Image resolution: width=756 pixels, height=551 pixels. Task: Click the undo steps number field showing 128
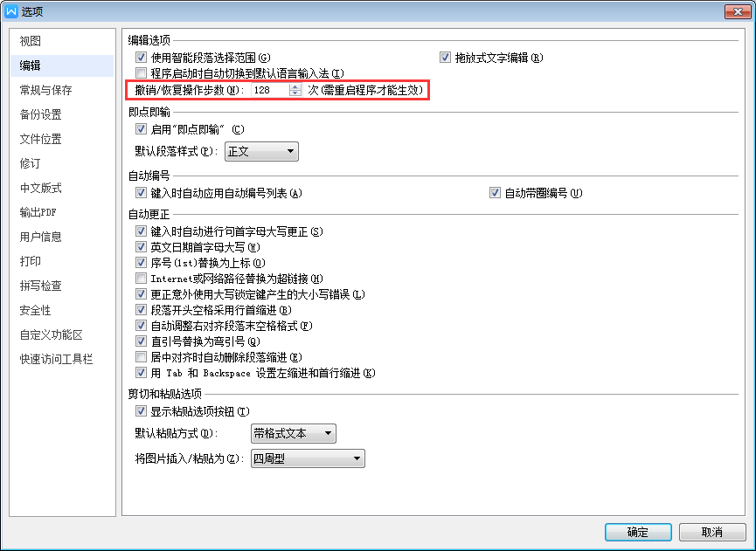(x=270, y=90)
